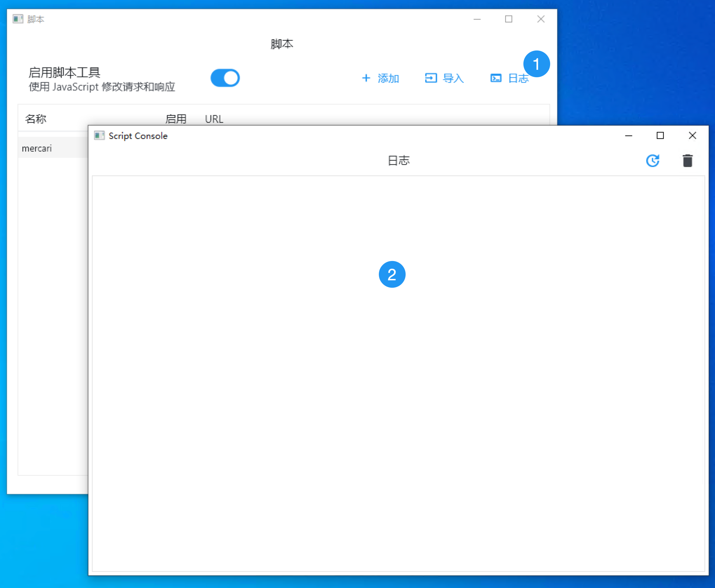Close the Script Console window
Viewport: 715px width, 588px height.
tap(692, 135)
